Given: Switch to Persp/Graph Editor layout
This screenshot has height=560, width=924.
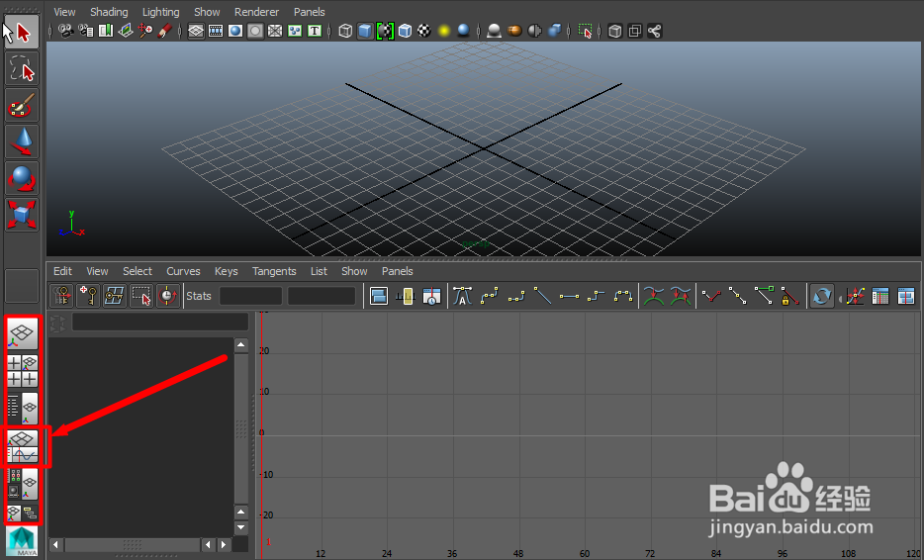Looking at the screenshot, I should pyautogui.click(x=23, y=446).
